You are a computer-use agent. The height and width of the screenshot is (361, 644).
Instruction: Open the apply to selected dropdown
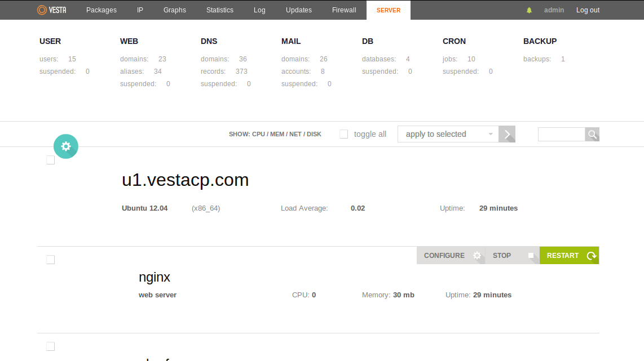pyautogui.click(x=448, y=134)
